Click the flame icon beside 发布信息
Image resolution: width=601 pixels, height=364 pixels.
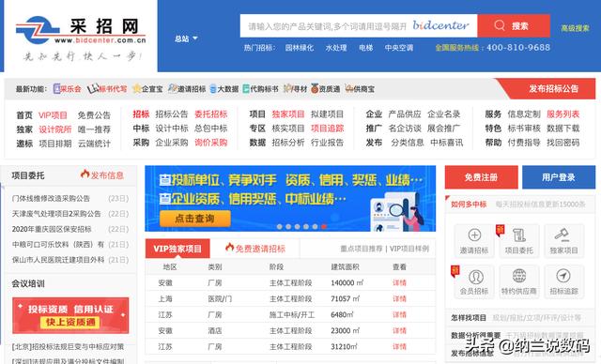(85, 174)
